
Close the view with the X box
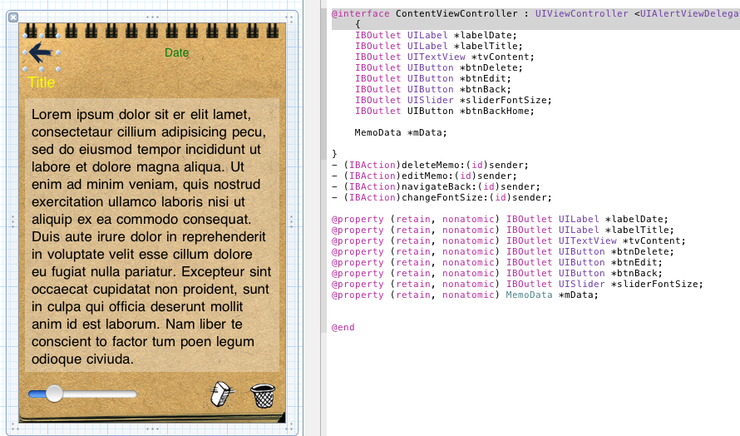(x=13, y=17)
